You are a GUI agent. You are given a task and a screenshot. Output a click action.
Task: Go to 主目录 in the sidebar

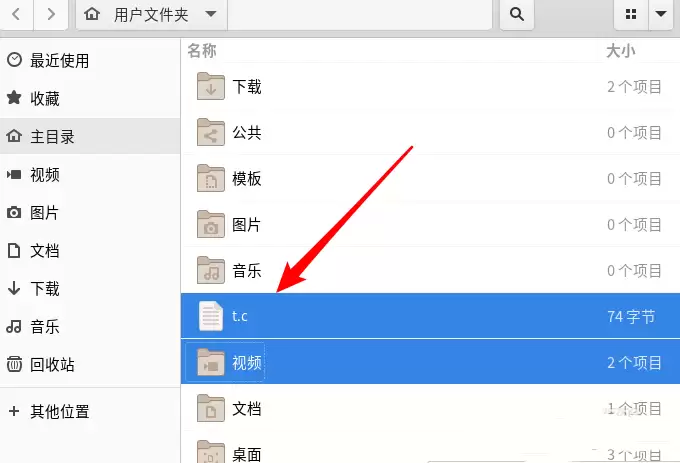pos(52,137)
